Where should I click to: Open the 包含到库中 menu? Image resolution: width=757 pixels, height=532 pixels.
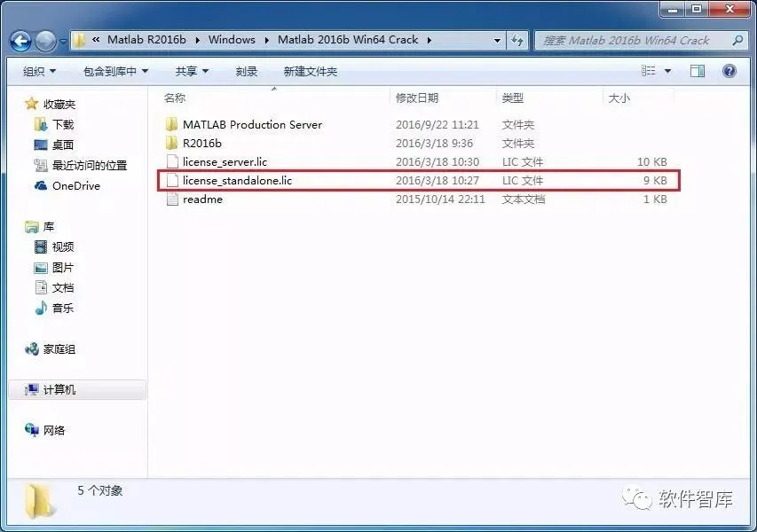pyautogui.click(x=115, y=72)
